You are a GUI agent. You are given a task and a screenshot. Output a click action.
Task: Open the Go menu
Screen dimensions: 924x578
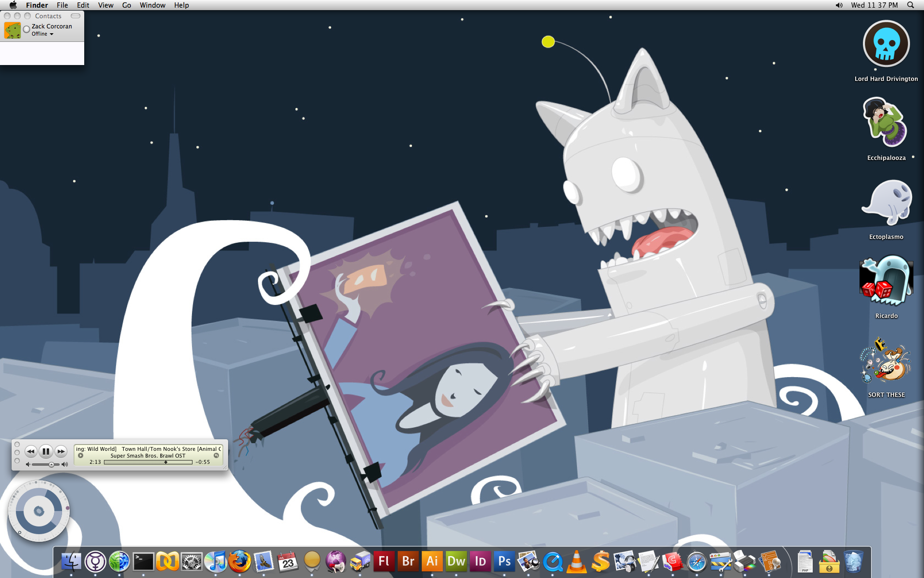[x=127, y=5]
